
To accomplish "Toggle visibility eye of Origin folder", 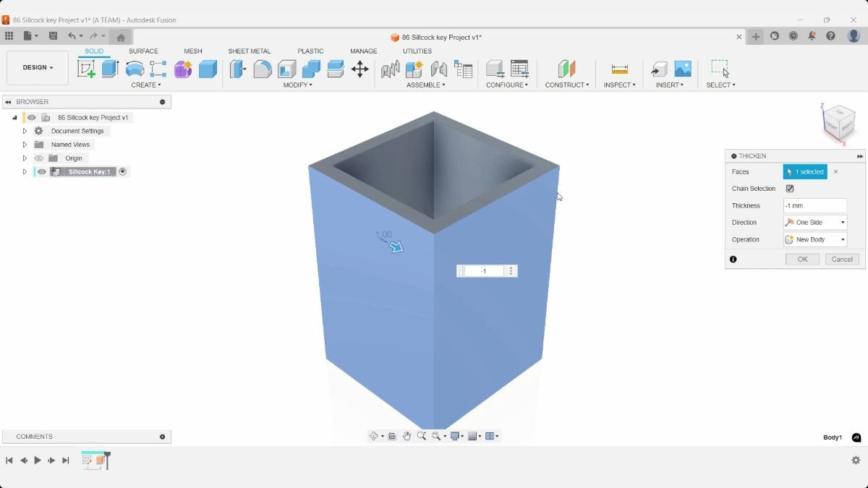I will coord(40,158).
